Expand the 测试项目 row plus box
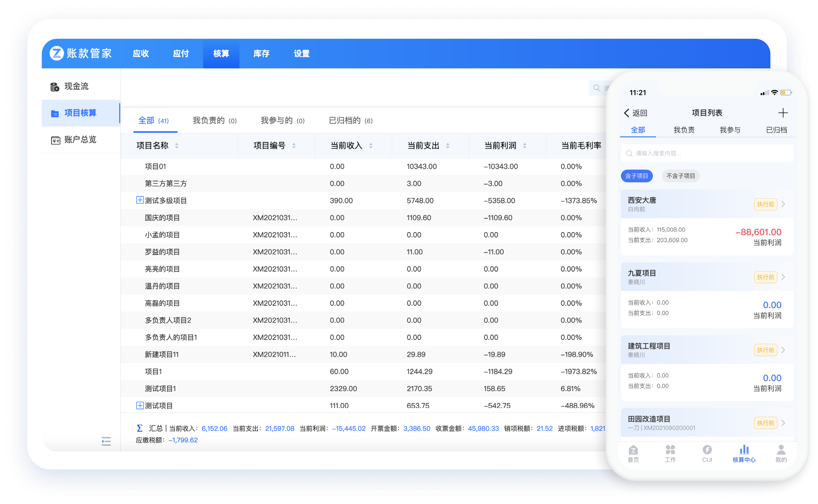The height and width of the screenshot is (504, 818). tap(140, 405)
